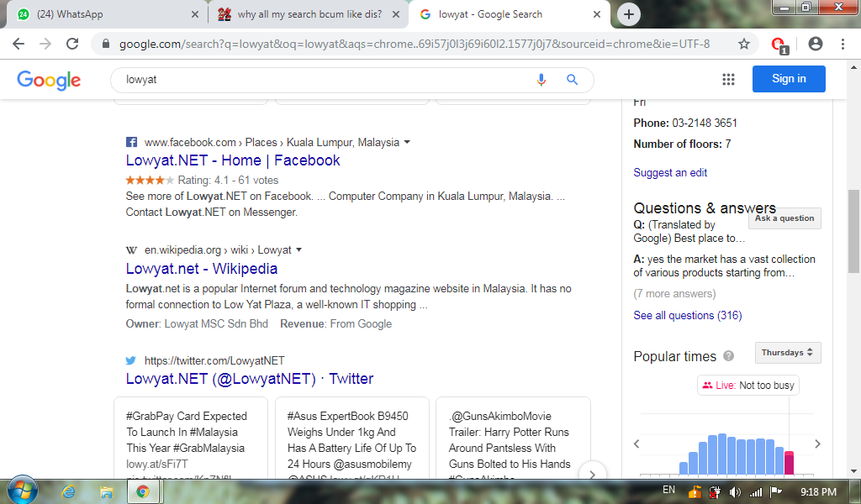
Task: Bookmark this page with the star icon
Action: (743, 44)
